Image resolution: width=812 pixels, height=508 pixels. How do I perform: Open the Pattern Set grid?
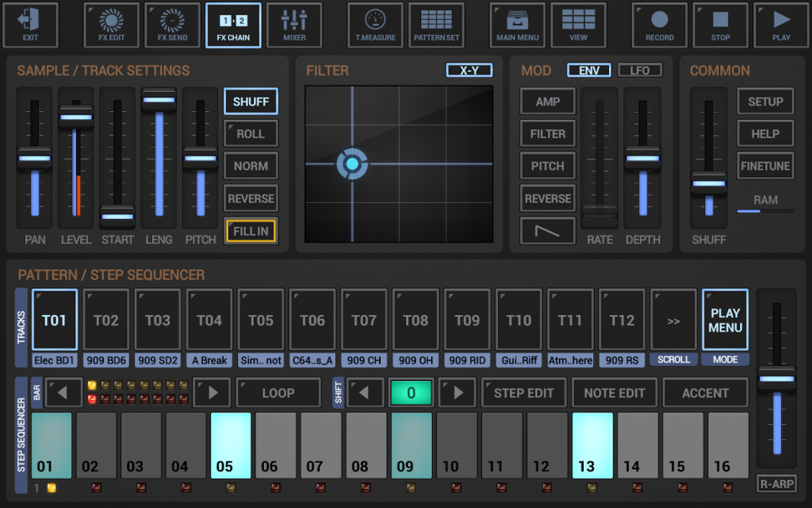point(436,25)
